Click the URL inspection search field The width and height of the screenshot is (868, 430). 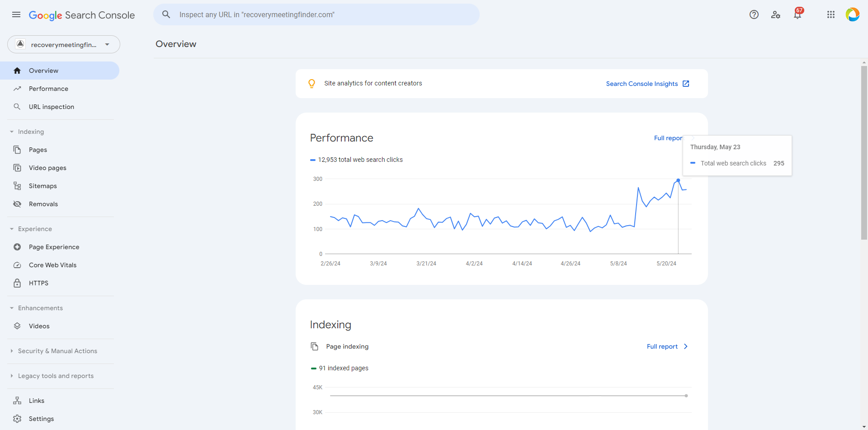pyautogui.click(x=316, y=14)
